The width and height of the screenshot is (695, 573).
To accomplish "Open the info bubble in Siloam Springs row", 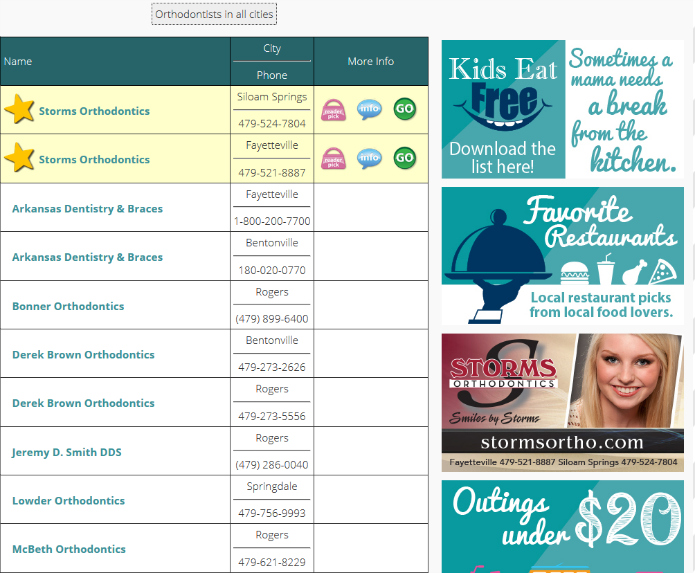I will tap(369, 109).
